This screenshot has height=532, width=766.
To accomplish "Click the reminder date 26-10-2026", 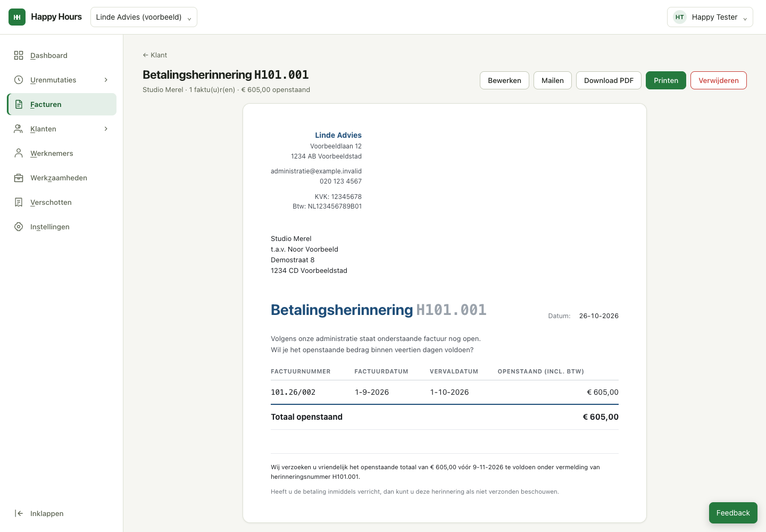I will pyautogui.click(x=599, y=316).
